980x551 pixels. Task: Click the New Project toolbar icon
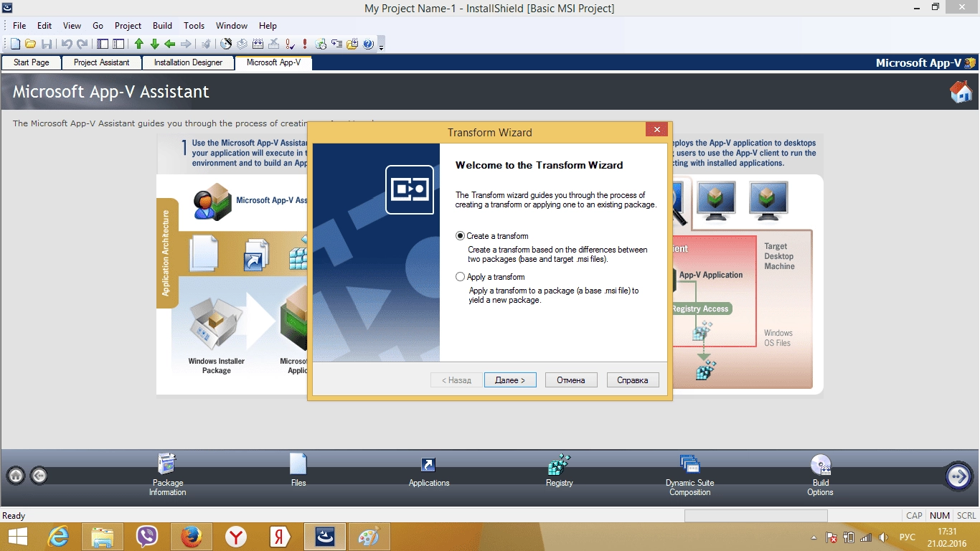[15, 44]
